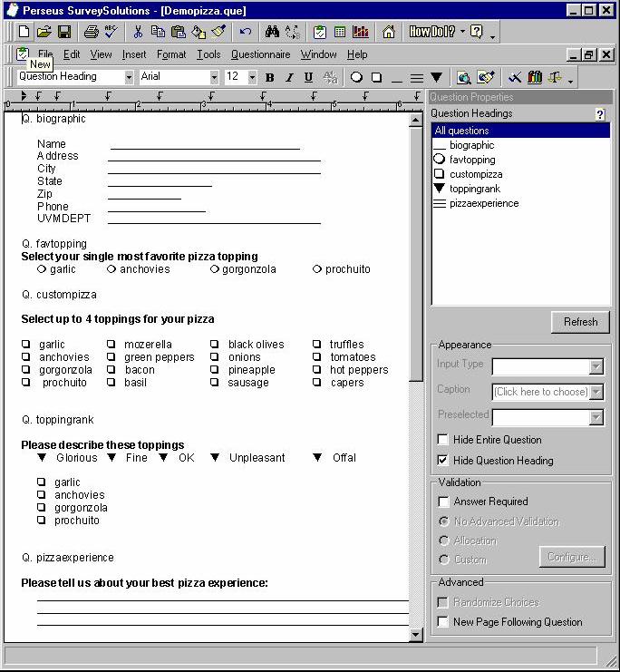
Task: Open the Insert menu
Action: pyautogui.click(x=134, y=54)
